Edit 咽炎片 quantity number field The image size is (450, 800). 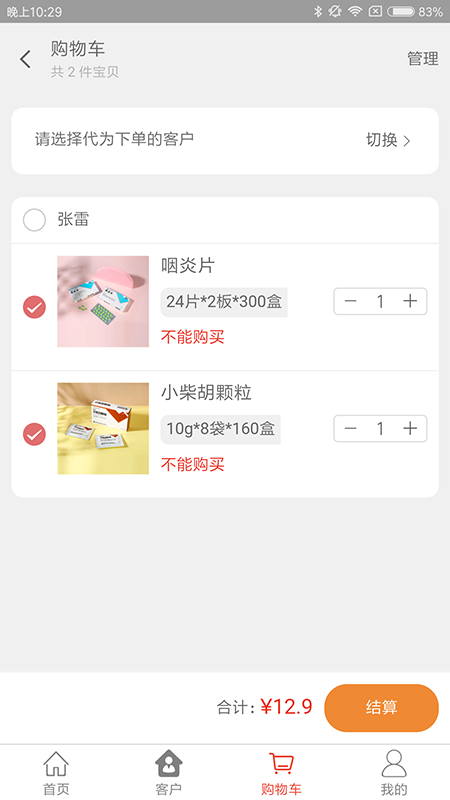(x=380, y=301)
